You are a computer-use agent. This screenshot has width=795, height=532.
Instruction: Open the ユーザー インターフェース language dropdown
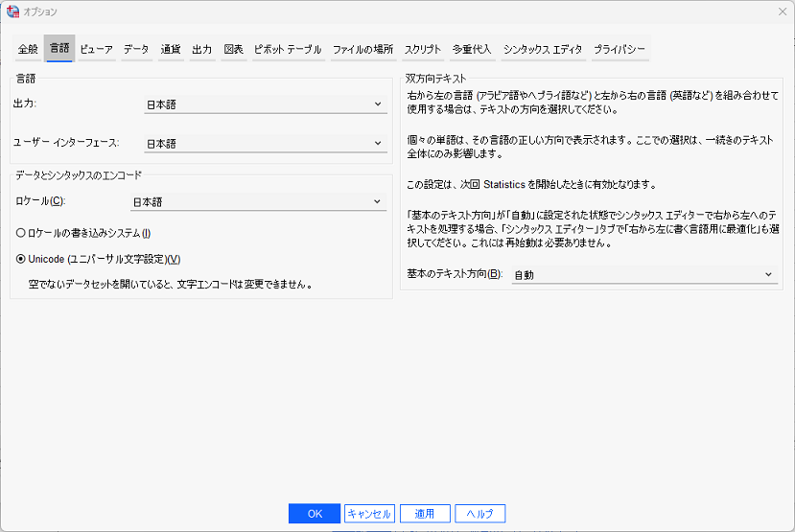click(x=264, y=144)
